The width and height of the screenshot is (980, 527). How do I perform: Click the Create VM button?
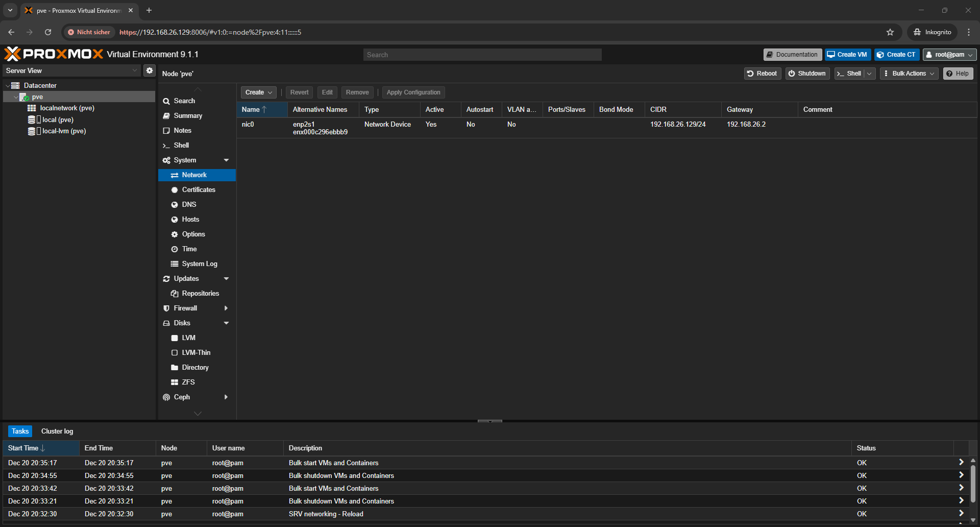(x=847, y=55)
